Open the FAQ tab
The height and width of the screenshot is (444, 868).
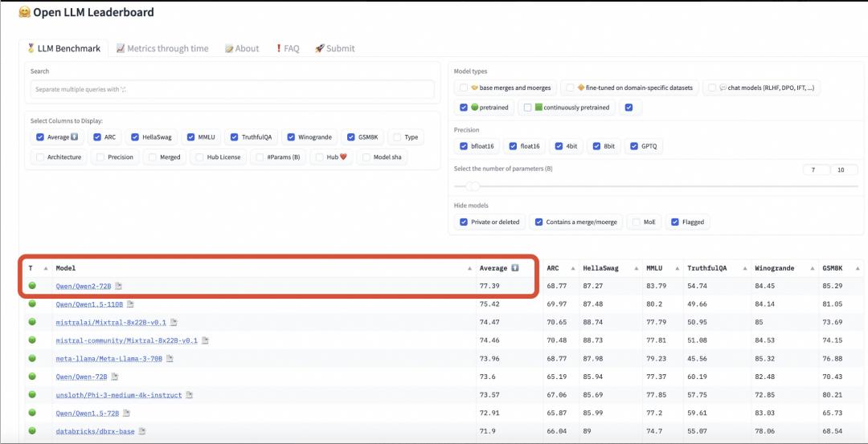[x=287, y=48]
